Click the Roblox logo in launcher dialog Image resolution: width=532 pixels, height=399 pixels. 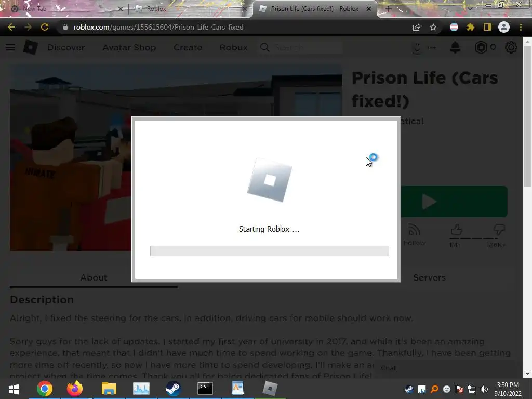tap(270, 180)
